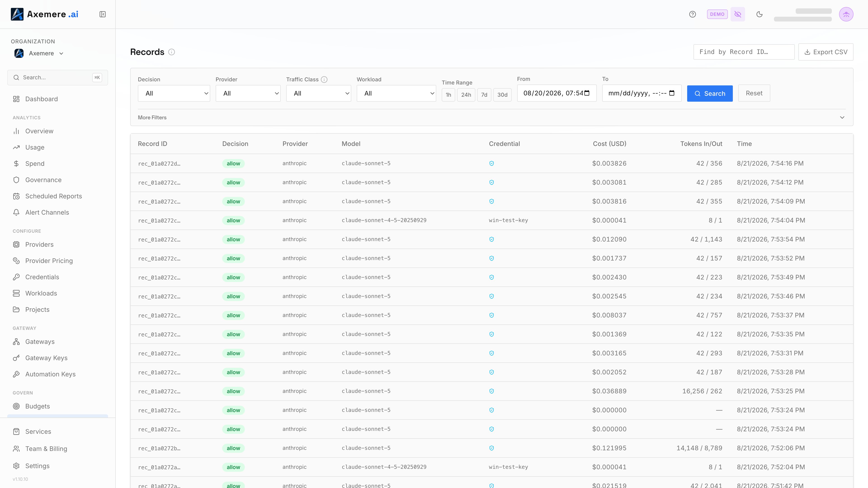
Task: Open the Spend page
Action: coord(58,164)
